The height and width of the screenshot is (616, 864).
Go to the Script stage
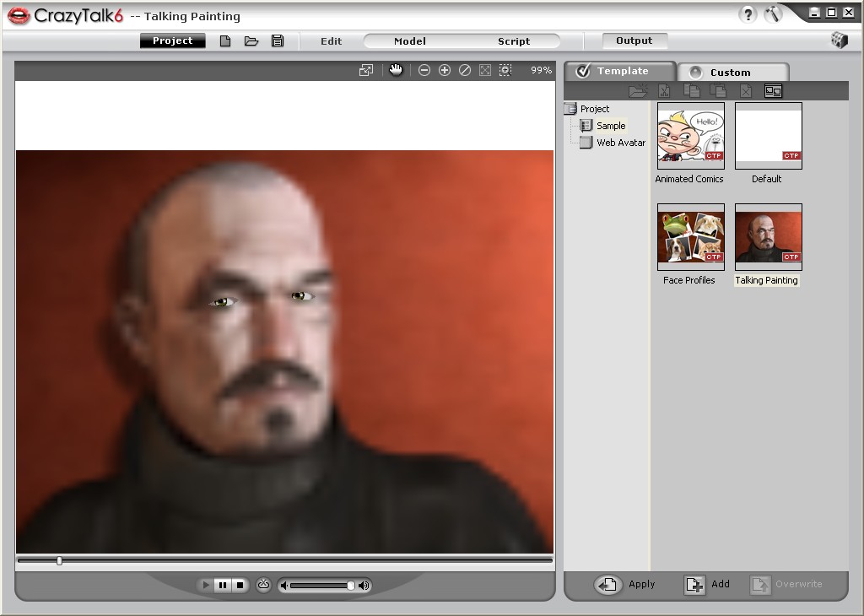click(514, 41)
